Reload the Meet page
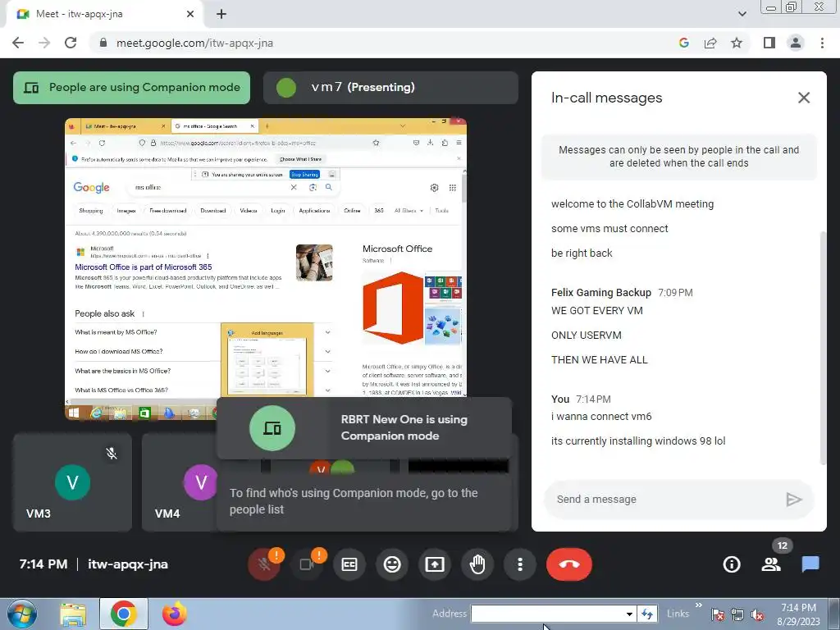The image size is (840, 630). click(x=71, y=43)
